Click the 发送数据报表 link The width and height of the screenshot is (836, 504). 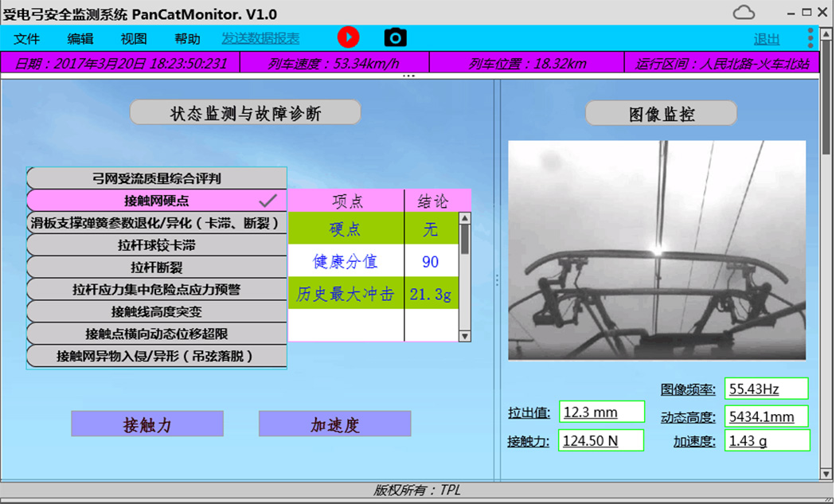click(260, 38)
